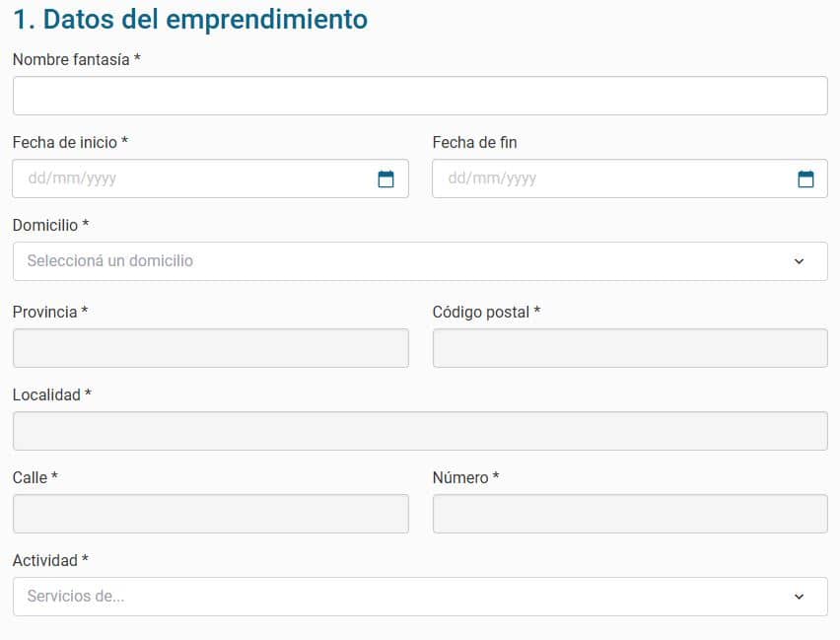Expand the Actividad dropdown chevron arrow
Screen dimensions: 840x640
[x=799, y=597]
